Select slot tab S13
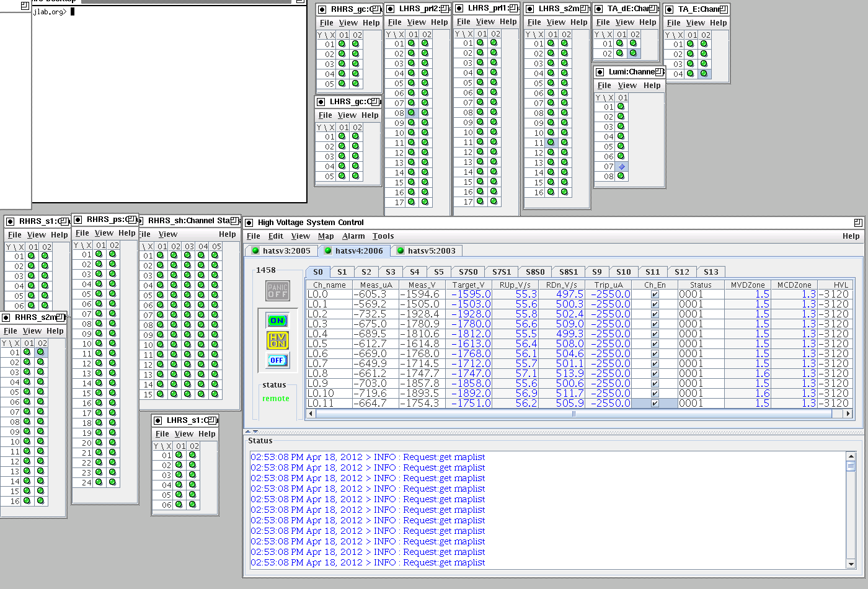 (x=711, y=272)
